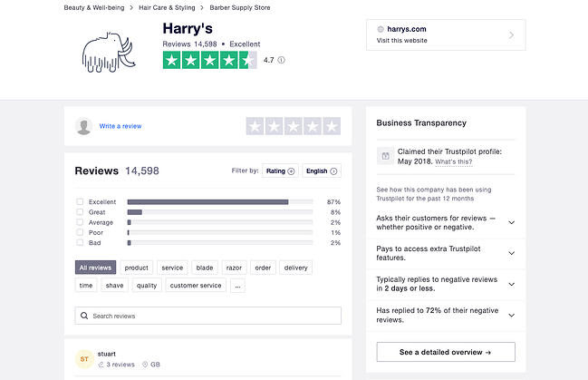Filter reviews by time tag
Image resolution: width=588 pixels, height=380 pixels.
[86, 286]
